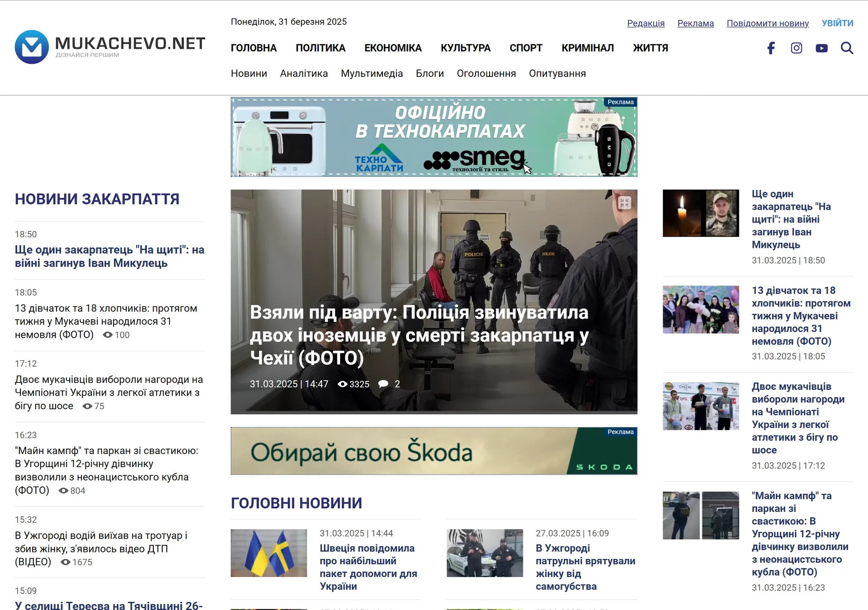Open the YouTube channel icon
This screenshot has height=610, width=868.
point(822,48)
